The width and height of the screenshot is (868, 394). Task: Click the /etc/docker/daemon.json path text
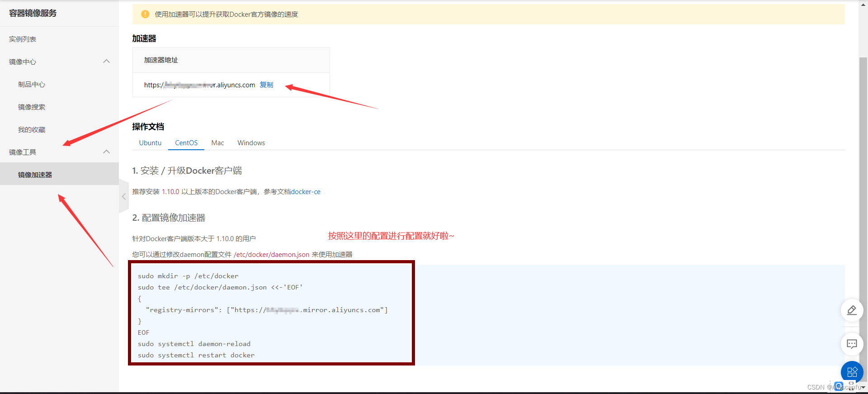[271, 255]
